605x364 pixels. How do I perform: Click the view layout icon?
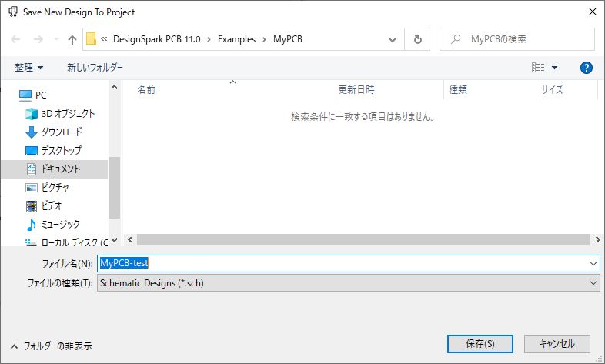(x=539, y=68)
